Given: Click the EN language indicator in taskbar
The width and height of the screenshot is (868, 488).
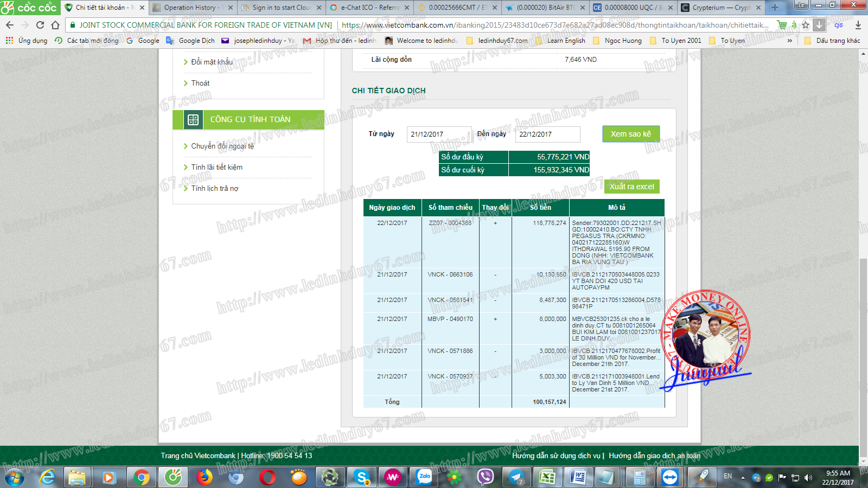Looking at the screenshot, I should (x=728, y=476).
